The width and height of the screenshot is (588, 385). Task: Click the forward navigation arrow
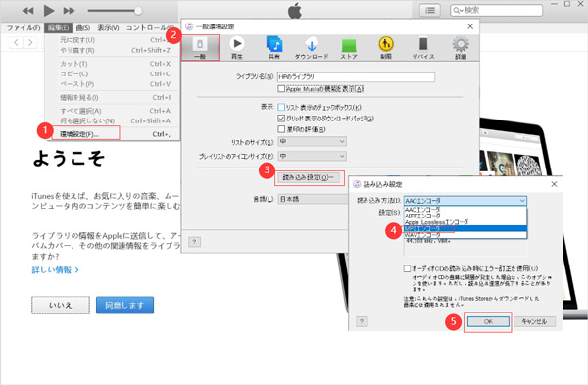[x=30, y=42]
